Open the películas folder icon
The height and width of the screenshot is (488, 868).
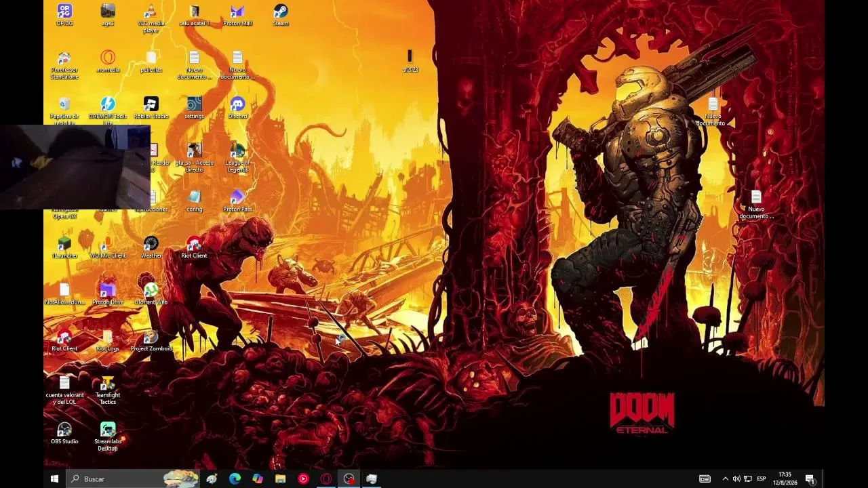pyautogui.click(x=151, y=62)
